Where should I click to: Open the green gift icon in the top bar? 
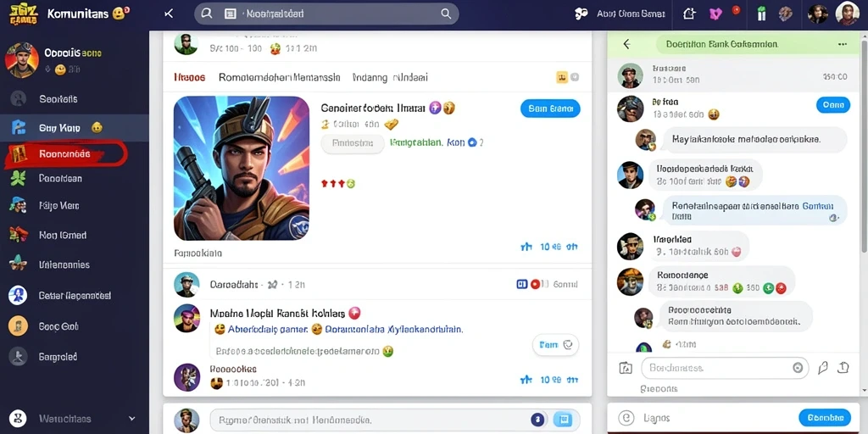click(761, 14)
